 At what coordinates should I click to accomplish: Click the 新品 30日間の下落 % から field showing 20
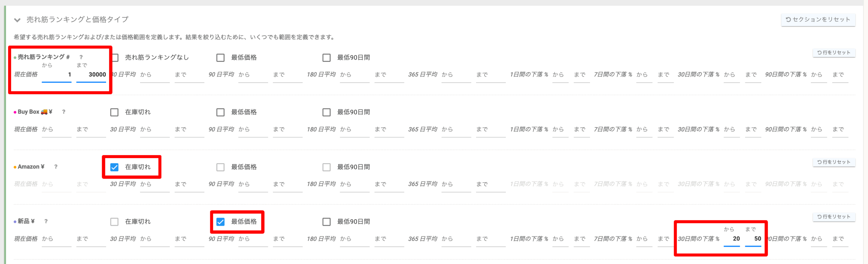(x=732, y=239)
